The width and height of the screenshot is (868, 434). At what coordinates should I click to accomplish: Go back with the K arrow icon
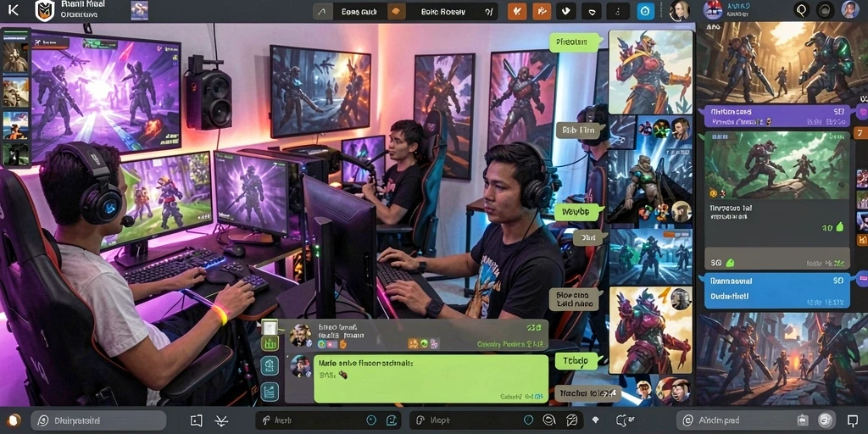click(x=14, y=9)
